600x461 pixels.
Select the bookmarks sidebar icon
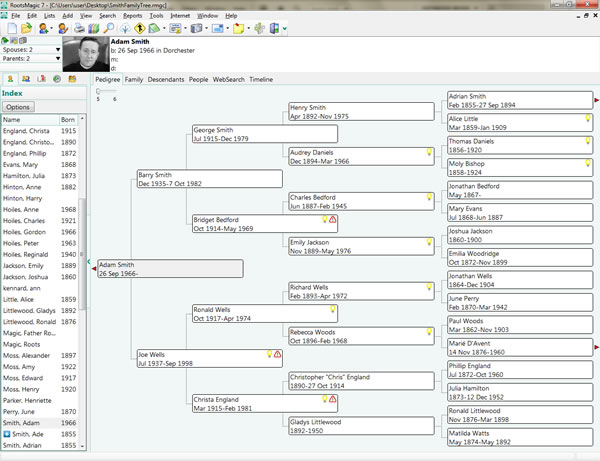[x=41, y=79]
